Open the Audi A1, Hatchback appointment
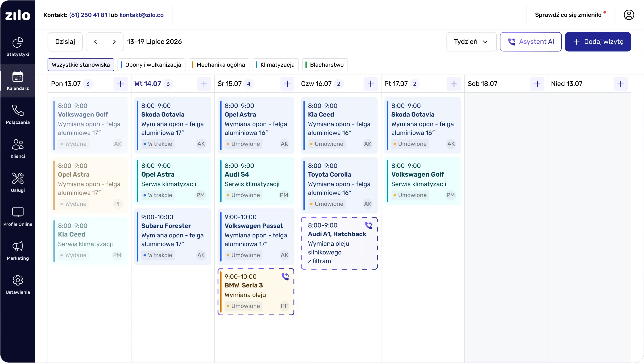 339,243
